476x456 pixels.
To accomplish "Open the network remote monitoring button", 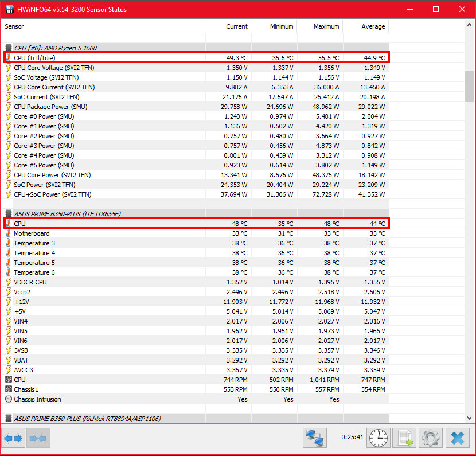I will pos(315,438).
